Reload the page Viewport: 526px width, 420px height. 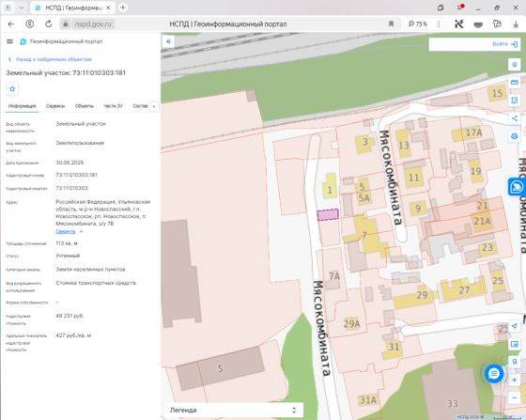coord(49,24)
